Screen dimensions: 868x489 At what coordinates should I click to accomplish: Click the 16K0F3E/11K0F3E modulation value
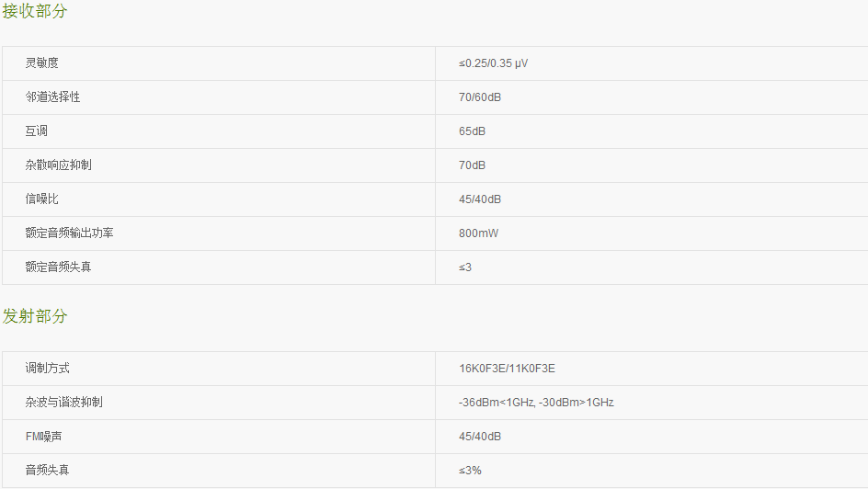tap(507, 369)
